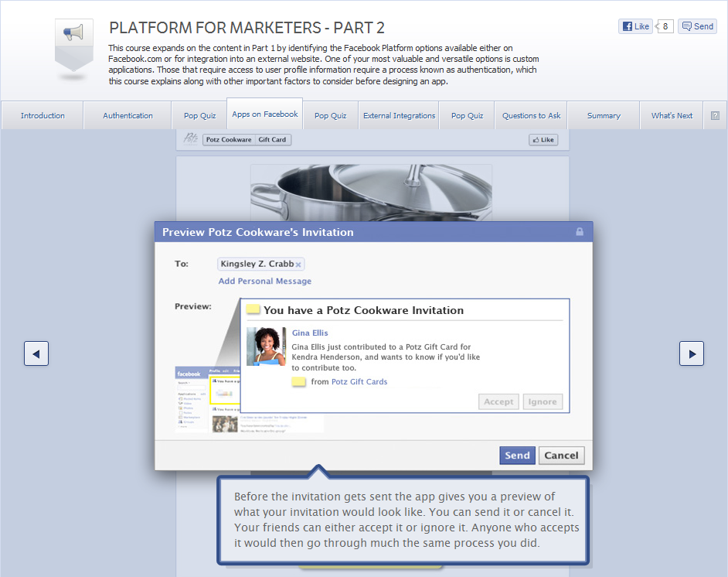Select the Gift Card page tab
The height and width of the screenshot is (577, 728).
[x=273, y=140]
